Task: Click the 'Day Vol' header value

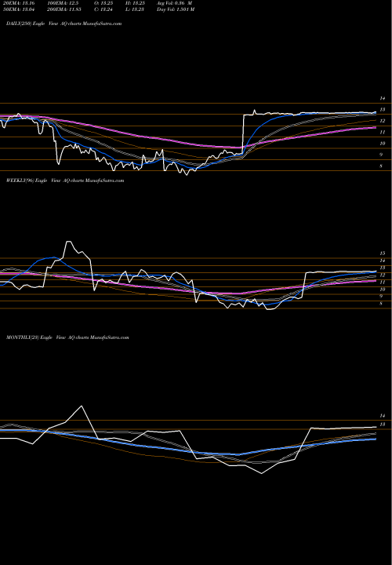Action: 176,9
